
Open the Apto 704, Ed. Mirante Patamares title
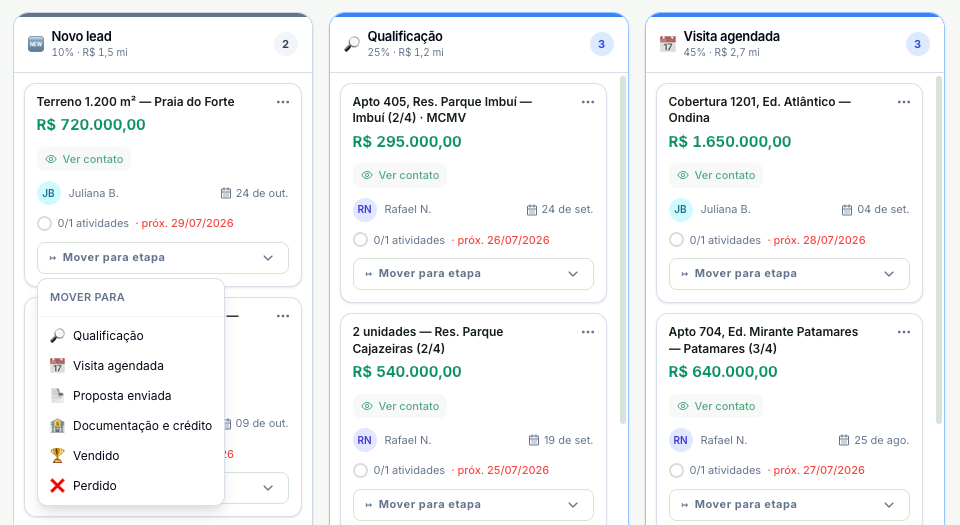763,340
